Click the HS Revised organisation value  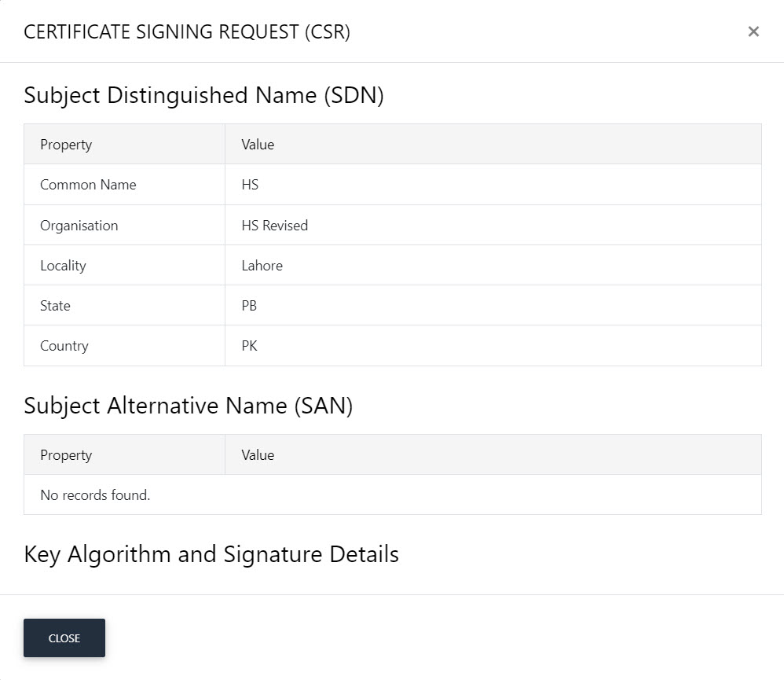(x=274, y=226)
